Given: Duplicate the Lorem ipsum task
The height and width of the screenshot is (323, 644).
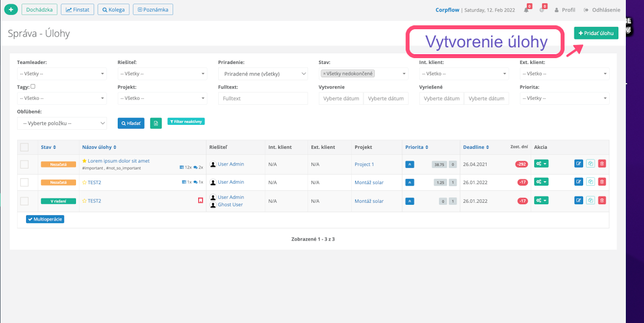Looking at the screenshot, I should coord(590,164).
